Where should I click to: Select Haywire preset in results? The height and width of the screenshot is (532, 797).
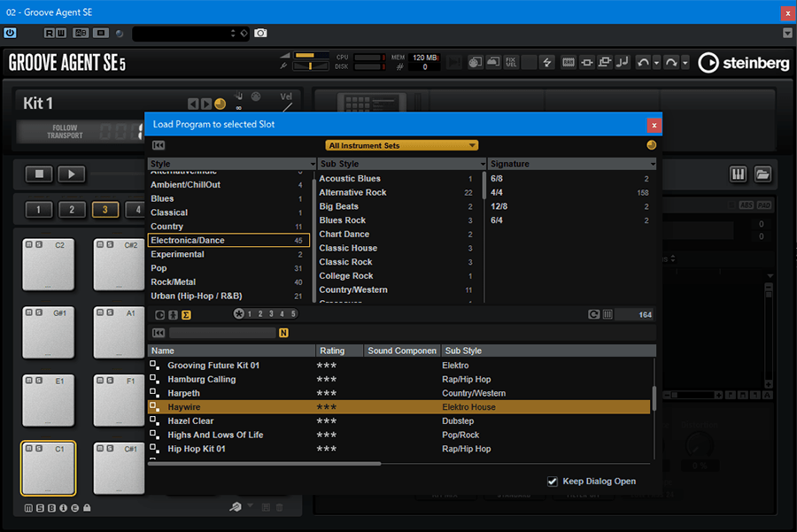[399, 407]
